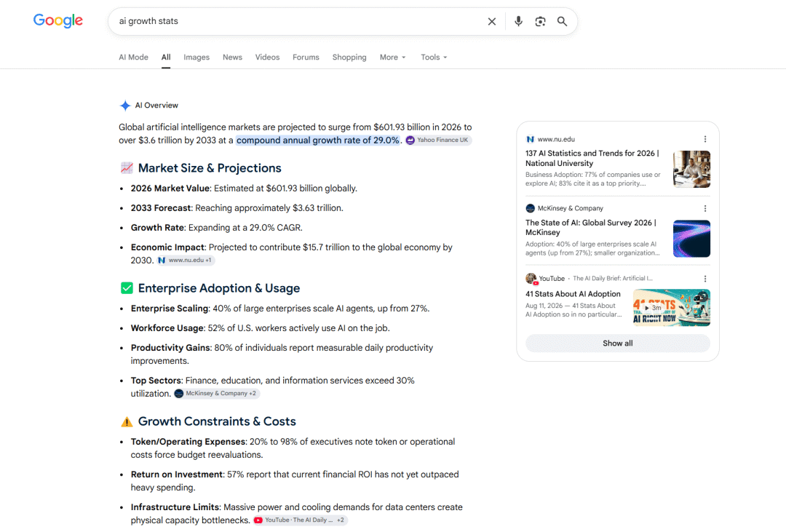This screenshot has height=532, width=786.
Task: Start voice search with microphone icon
Action: pyautogui.click(x=518, y=21)
